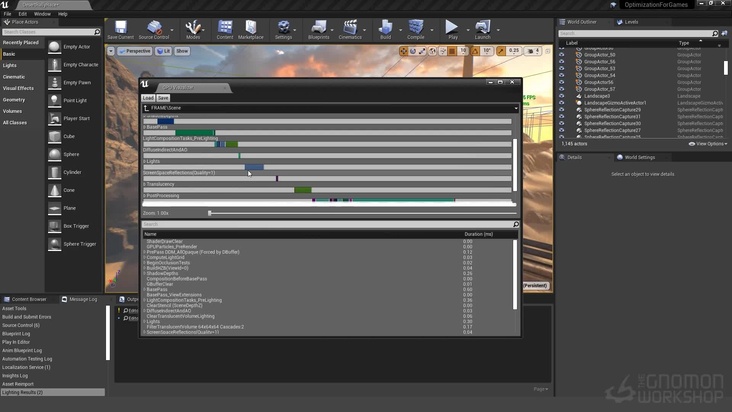Click the Show button in the viewport
Image resolution: width=732 pixels, height=412 pixels.
pos(182,51)
